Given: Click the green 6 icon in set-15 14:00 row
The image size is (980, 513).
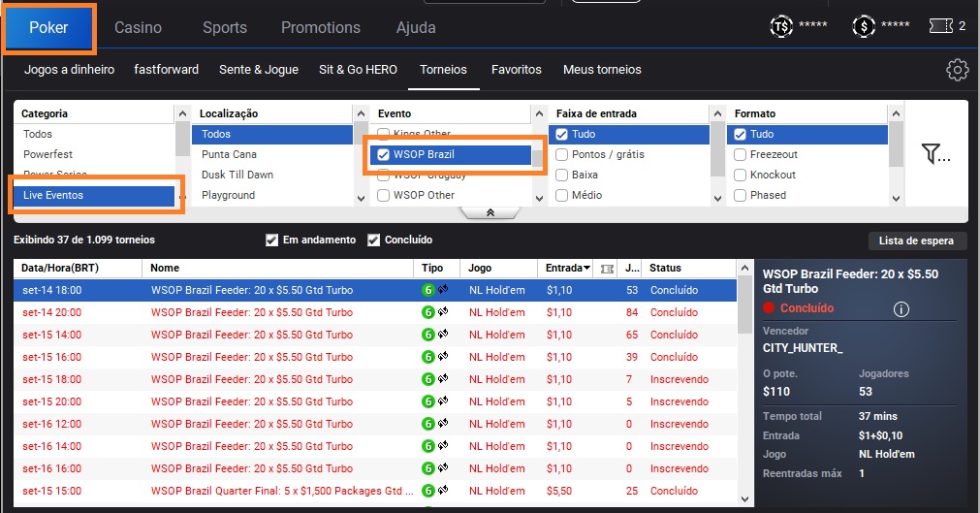Looking at the screenshot, I should click(428, 335).
